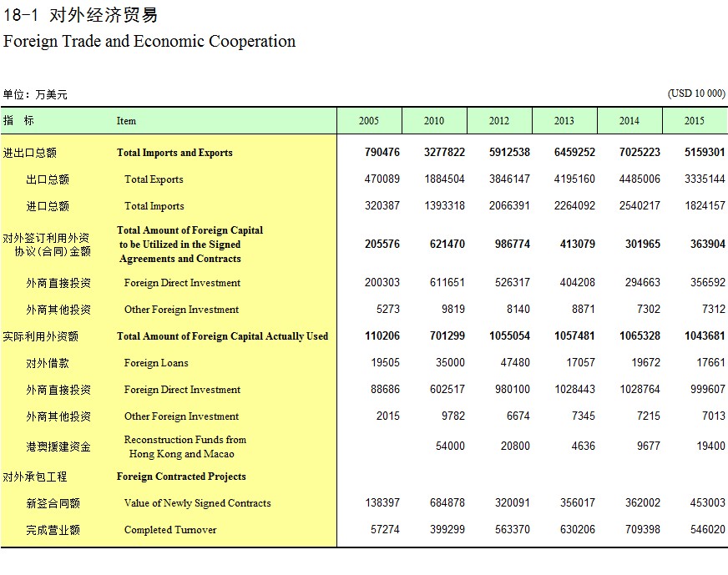Click the value 8140

pyautogui.click(x=518, y=309)
